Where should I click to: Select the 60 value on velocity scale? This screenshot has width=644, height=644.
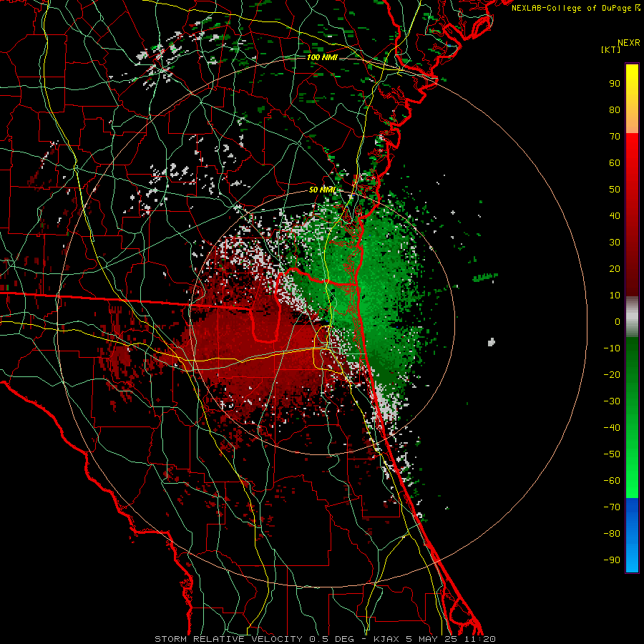click(615, 162)
